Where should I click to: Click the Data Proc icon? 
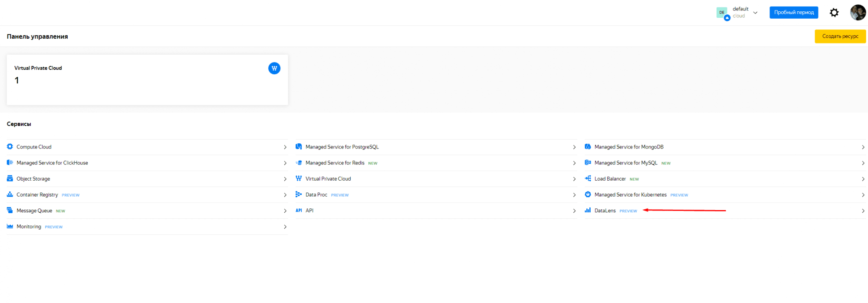click(299, 194)
